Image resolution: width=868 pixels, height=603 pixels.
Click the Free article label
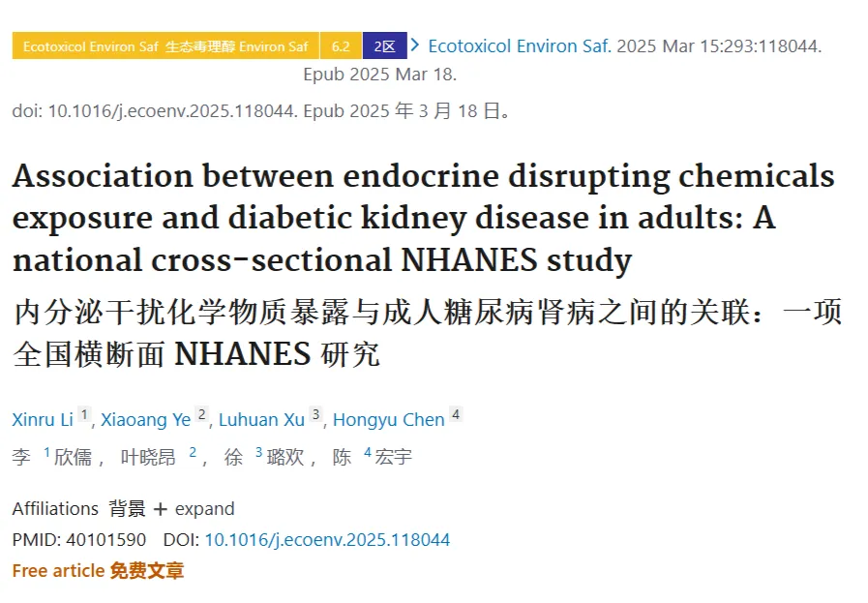tap(58, 571)
